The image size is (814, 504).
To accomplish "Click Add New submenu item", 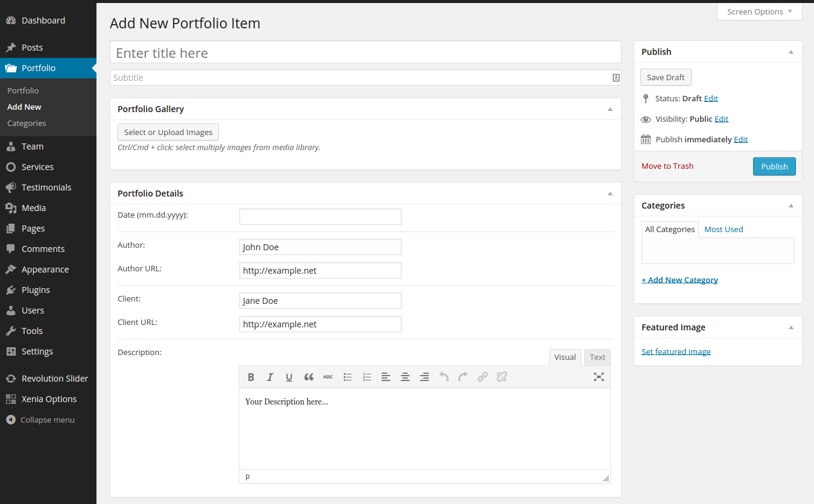I will [24, 107].
